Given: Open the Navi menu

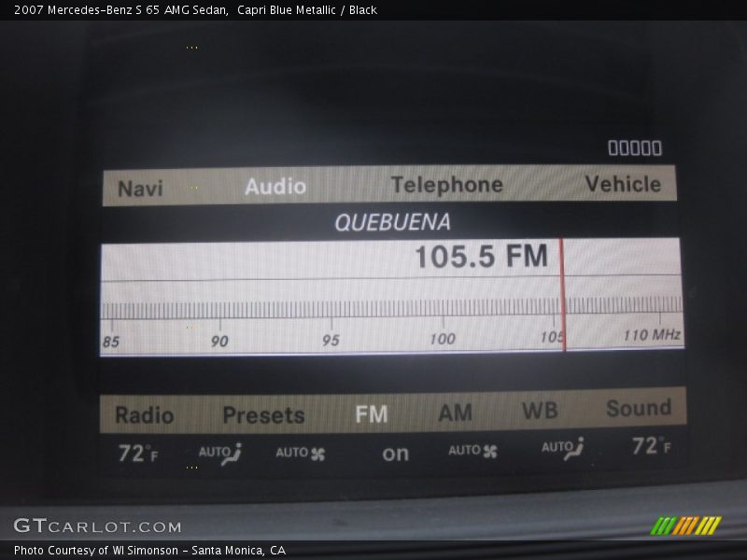Looking at the screenshot, I should point(140,189).
